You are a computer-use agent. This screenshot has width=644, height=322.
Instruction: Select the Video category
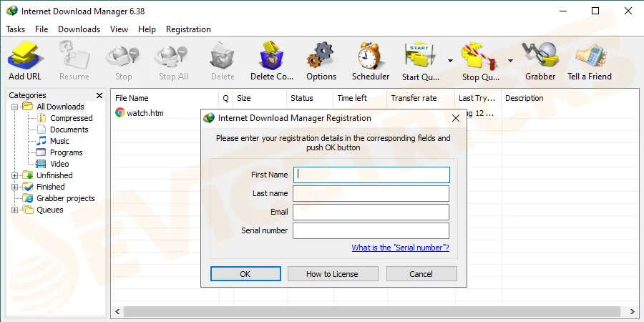tap(59, 164)
